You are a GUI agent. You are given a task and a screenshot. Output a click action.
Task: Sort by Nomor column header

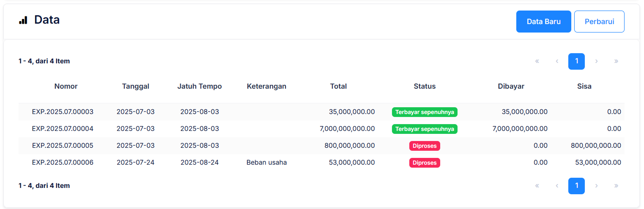(66, 86)
